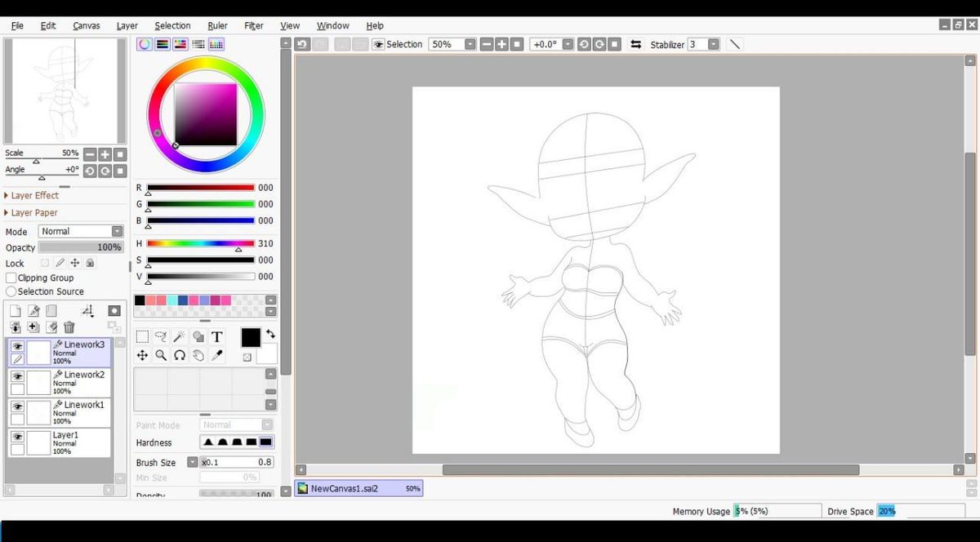980x542 pixels.
Task: Select the hardest brush Hardness shape
Action: pos(265,442)
